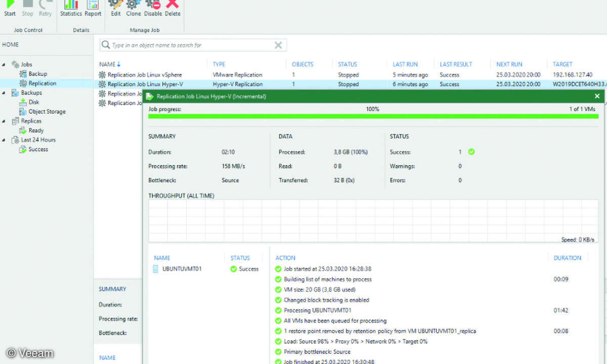The height and width of the screenshot is (364, 607).
Task: Click the throughput graph area
Action: pyautogui.click(x=373, y=222)
